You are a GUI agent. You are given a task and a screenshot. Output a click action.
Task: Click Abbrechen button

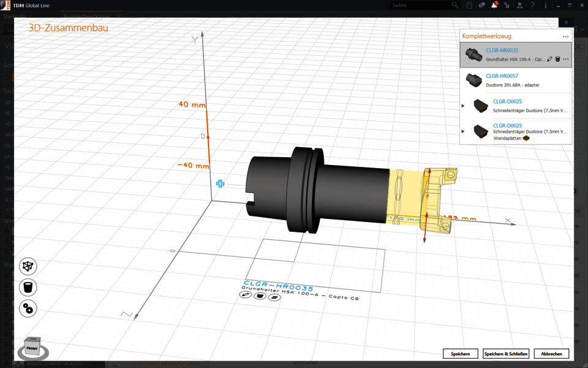click(551, 354)
